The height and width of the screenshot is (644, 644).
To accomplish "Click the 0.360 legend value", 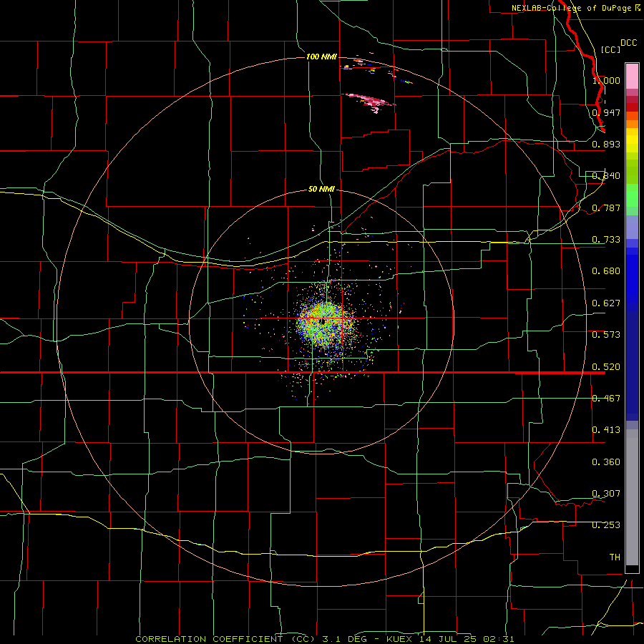I will click(606, 462).
